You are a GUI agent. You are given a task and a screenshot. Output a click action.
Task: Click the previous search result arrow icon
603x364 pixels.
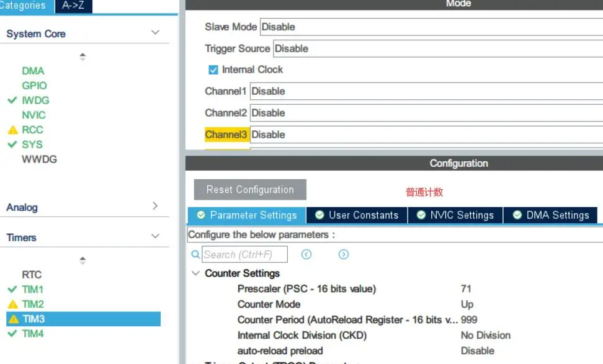click(x=306, y=254)
